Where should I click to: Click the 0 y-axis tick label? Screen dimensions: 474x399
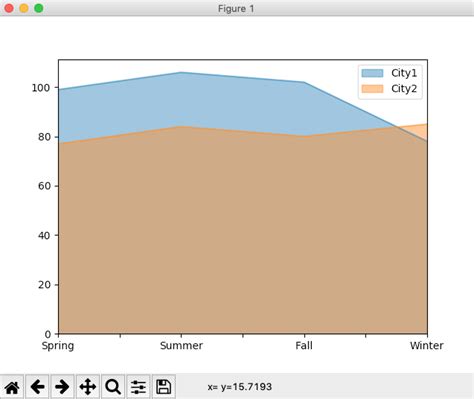[48, 334]
